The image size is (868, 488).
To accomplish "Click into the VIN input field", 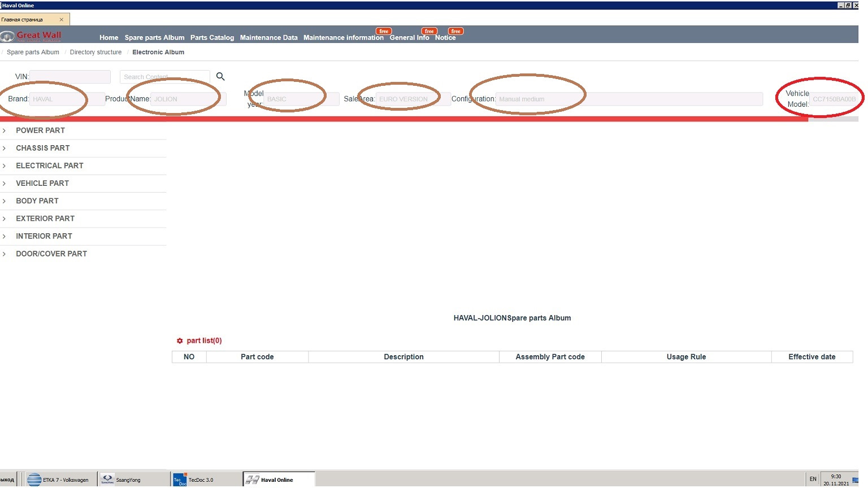I will [x=70, y=77].
